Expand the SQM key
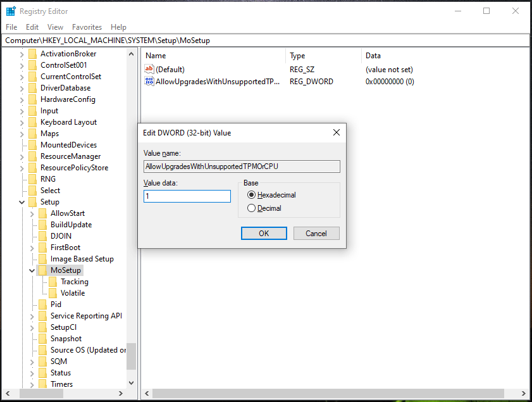This screenshot has width=532, height=402. pyautogui.click(x=32, y=362)
